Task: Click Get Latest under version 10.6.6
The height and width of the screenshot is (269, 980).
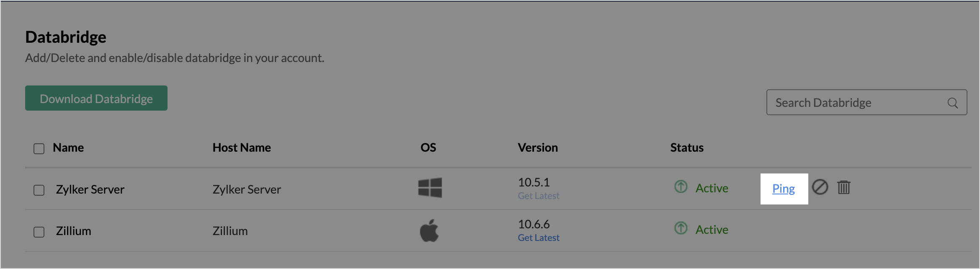Action: click(x=539, y=238)
